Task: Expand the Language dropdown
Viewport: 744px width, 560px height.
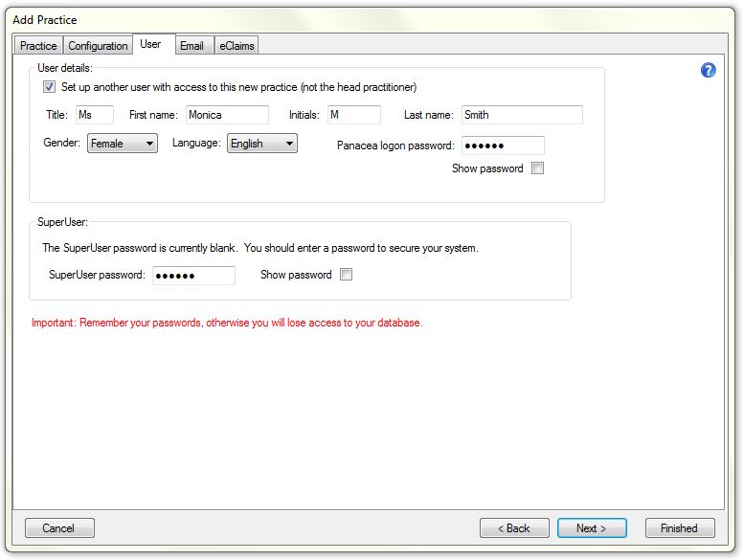Action: click(x=261, y=144)
